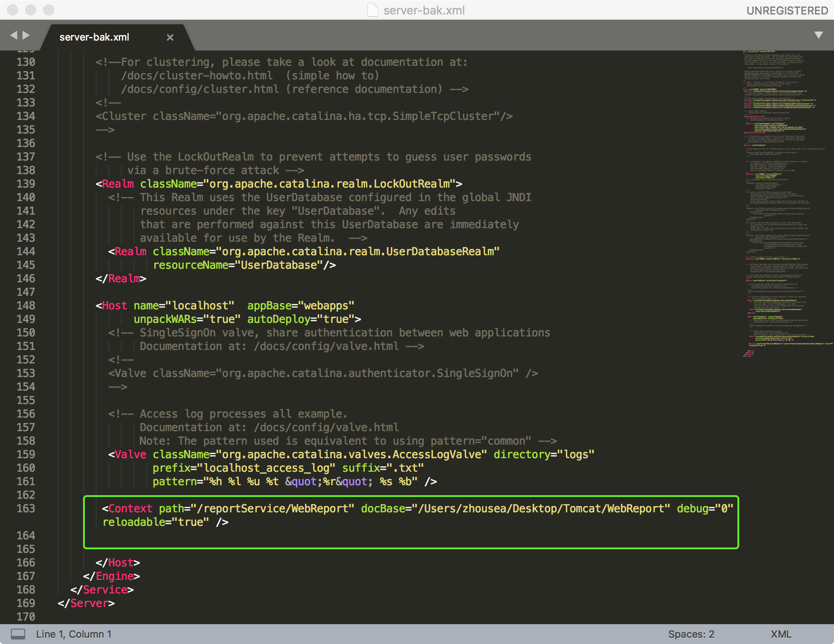Click the window minimize button
The image size is (834, 644).
tap(31, 10)
